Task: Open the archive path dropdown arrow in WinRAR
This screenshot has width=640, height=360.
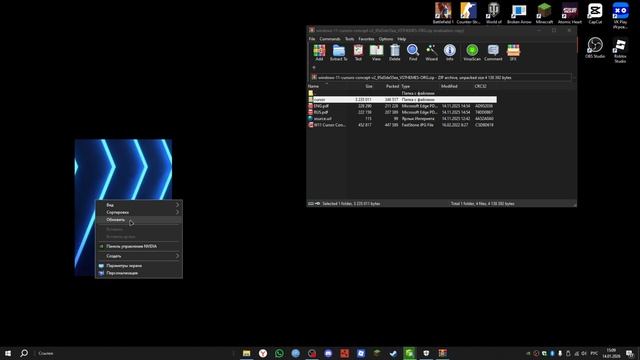Action: coord(574,77)
